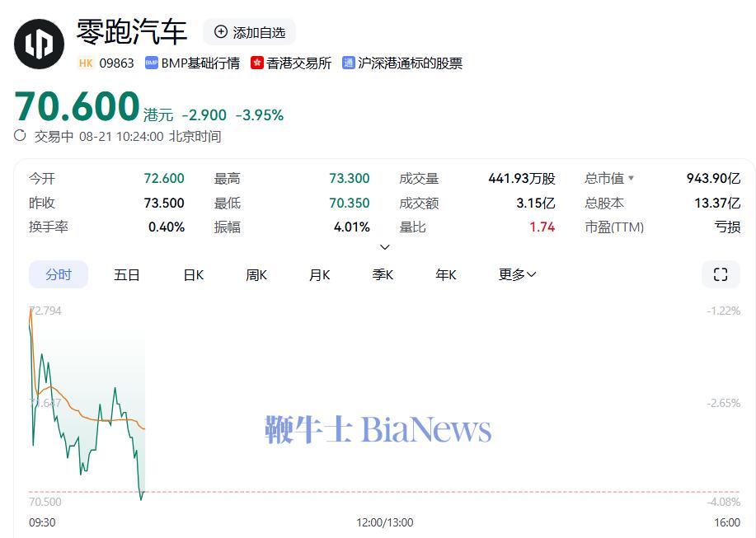The height and width of the screenshot is (538, 756).
Task: Click the 零跑汽车 stock title
Action: tap(132, 32)
